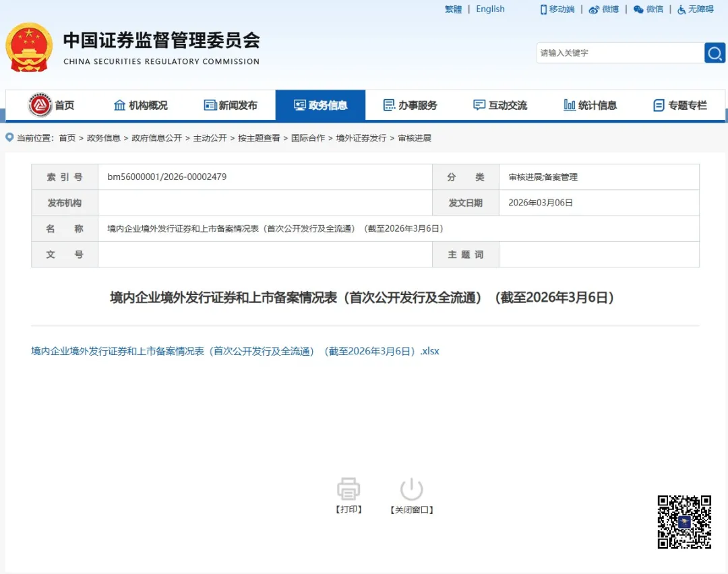Switch to 繁體 traditional Chinese

pyautogui.click(x=452, y=9)
